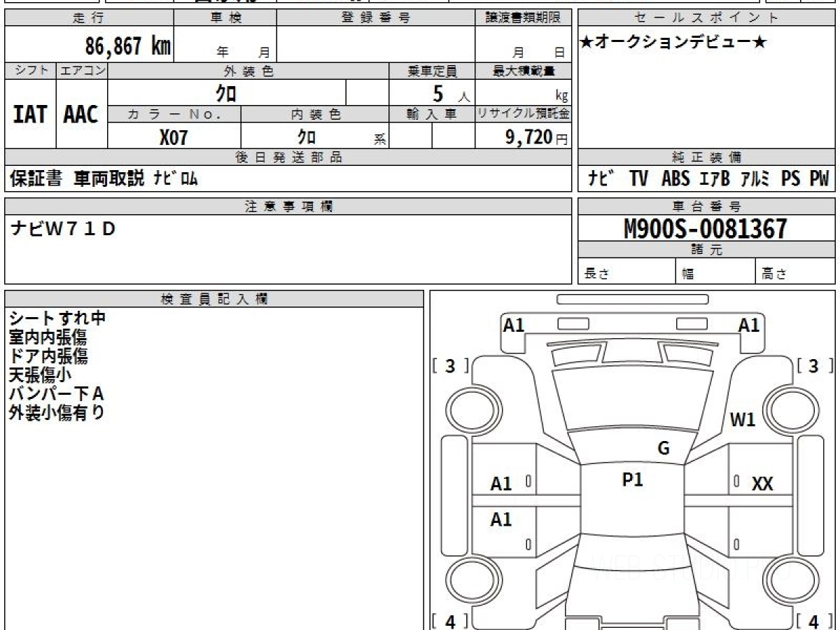Click the 外装色 header cell
The image size is (840, 630).
tap(248, 71)
